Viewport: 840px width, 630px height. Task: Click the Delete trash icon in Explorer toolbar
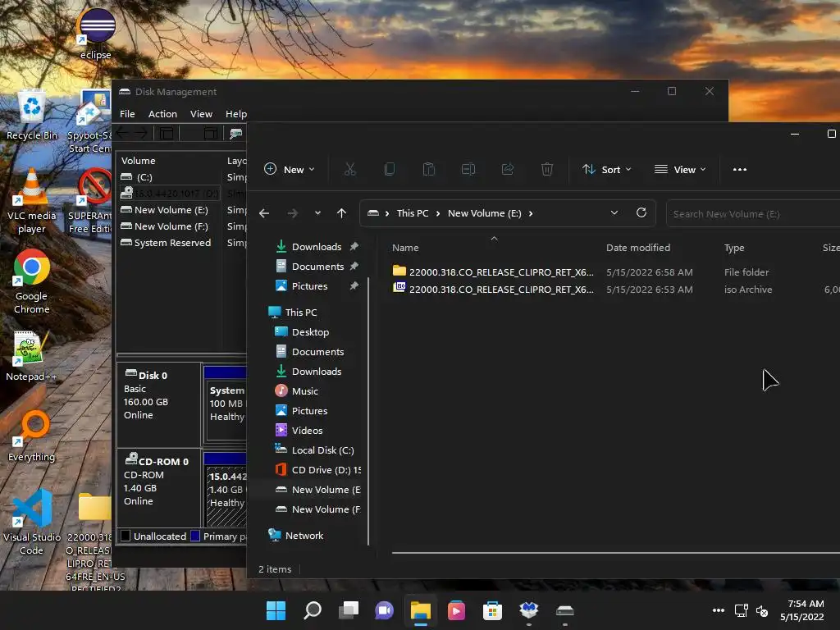(547, 169)
